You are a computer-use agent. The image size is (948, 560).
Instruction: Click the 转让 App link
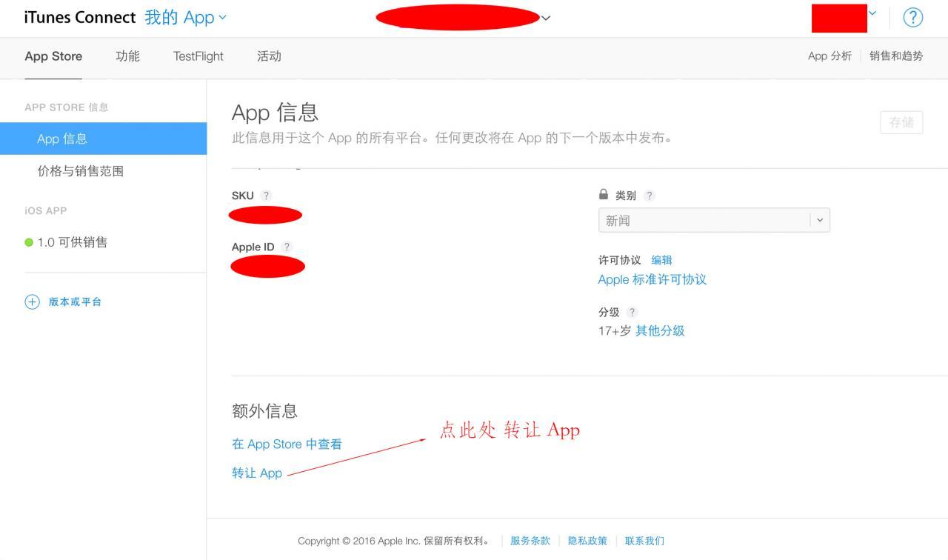(x=257, y=473)
